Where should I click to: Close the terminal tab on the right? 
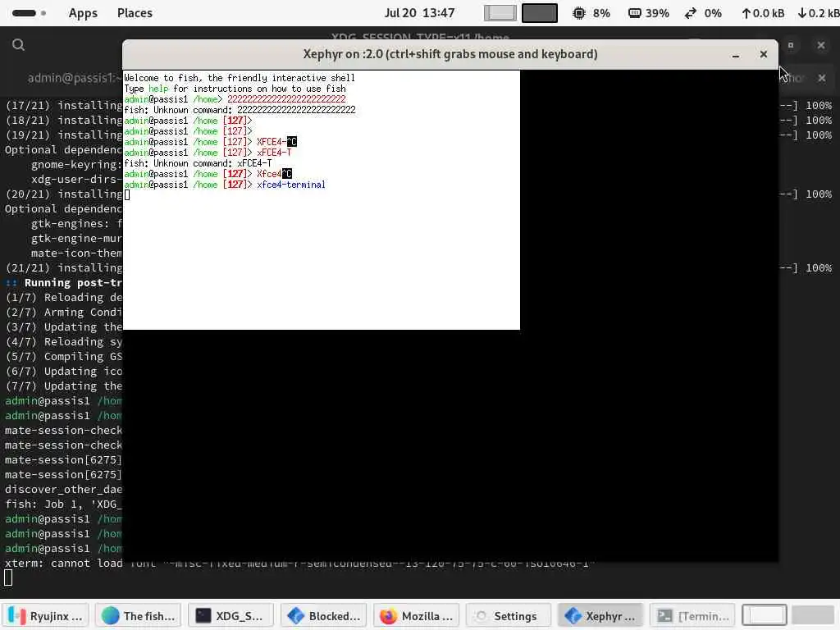pos(822,78)
